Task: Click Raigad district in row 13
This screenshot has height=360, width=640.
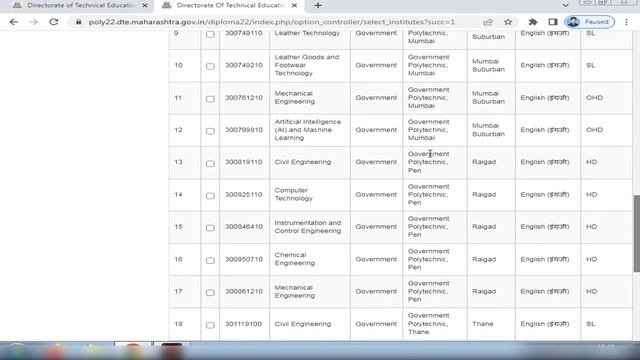Action: tap(484, 162)
